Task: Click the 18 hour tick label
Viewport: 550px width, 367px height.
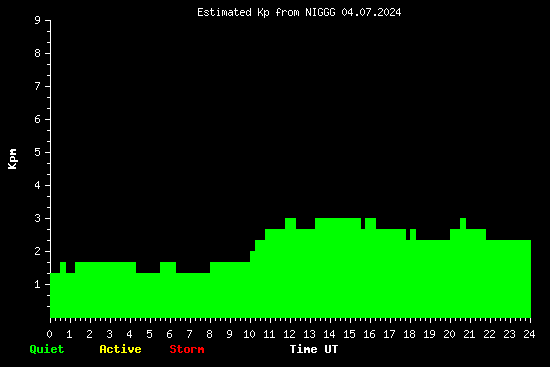Action: click(x=409, y=334)
